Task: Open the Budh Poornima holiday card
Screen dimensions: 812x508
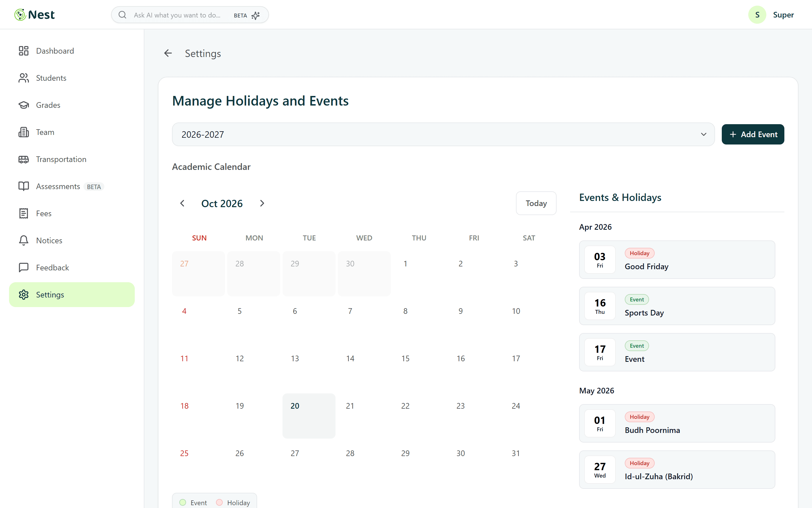Action: coord(677,423)
